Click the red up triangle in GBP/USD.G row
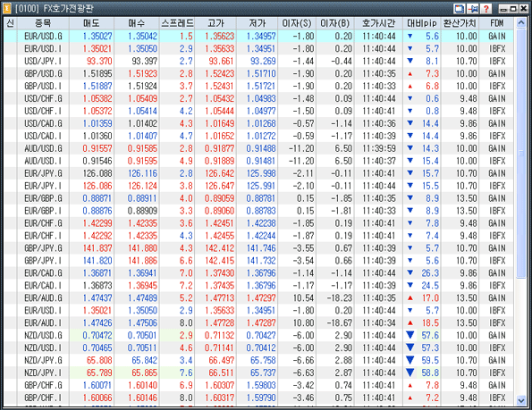The height and width of the screenshot is (410, 532). [410, 73]
